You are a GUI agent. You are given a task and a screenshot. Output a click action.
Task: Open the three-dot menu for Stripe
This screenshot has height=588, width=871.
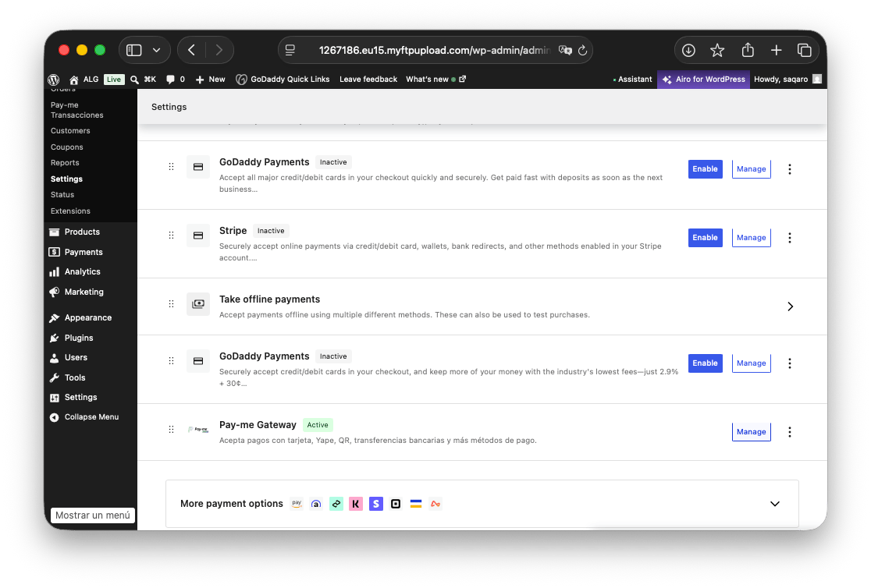789,238
